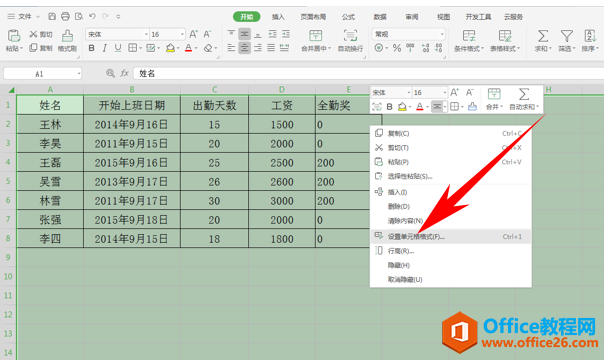Select cell containing 开始上班日期
The image size is (605, 360).
132,105
